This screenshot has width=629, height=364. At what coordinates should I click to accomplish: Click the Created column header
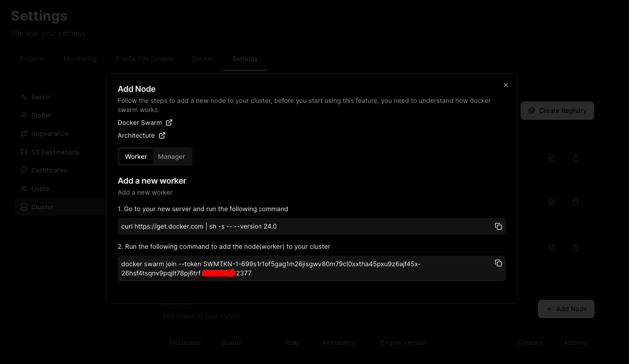529,342
